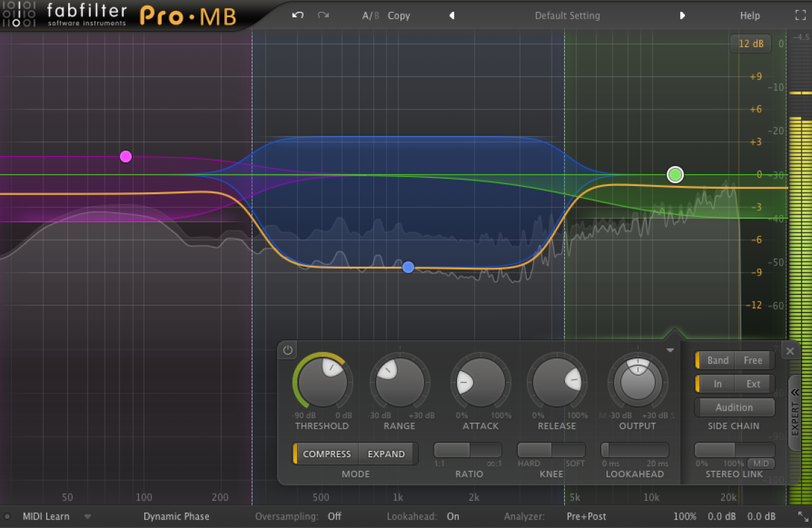Switch mode to Compress

point(326,454)
